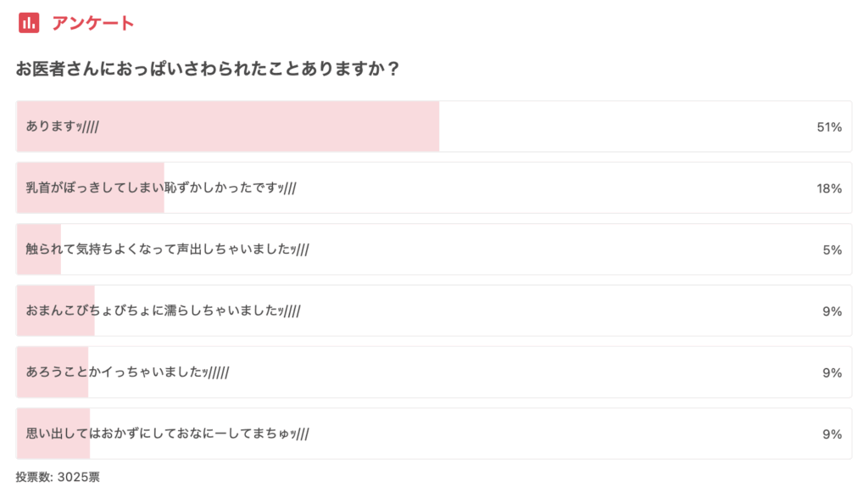The width and height of the screenshot is (868, 487).
Task: Pick the option starting 触られて気持ちよく
Action: tap(434, 249)
